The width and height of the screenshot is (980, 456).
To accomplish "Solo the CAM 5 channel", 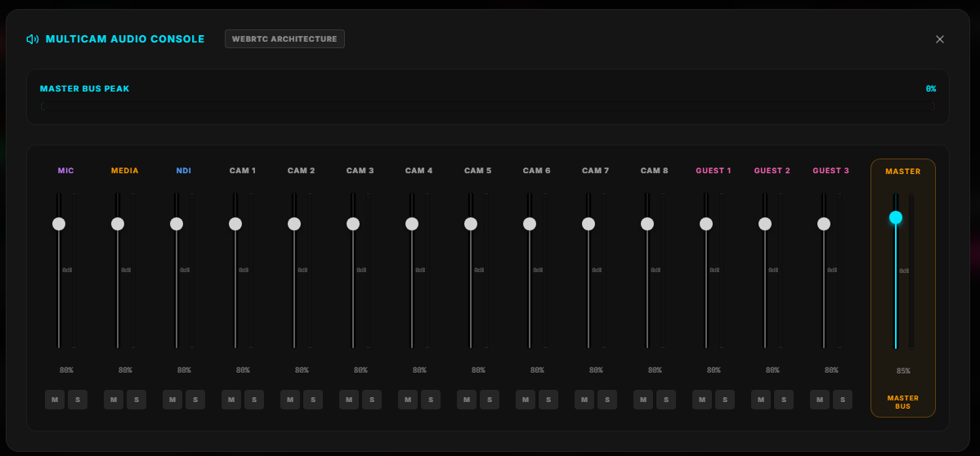I will pyautogui.click(x=490, y=400).
